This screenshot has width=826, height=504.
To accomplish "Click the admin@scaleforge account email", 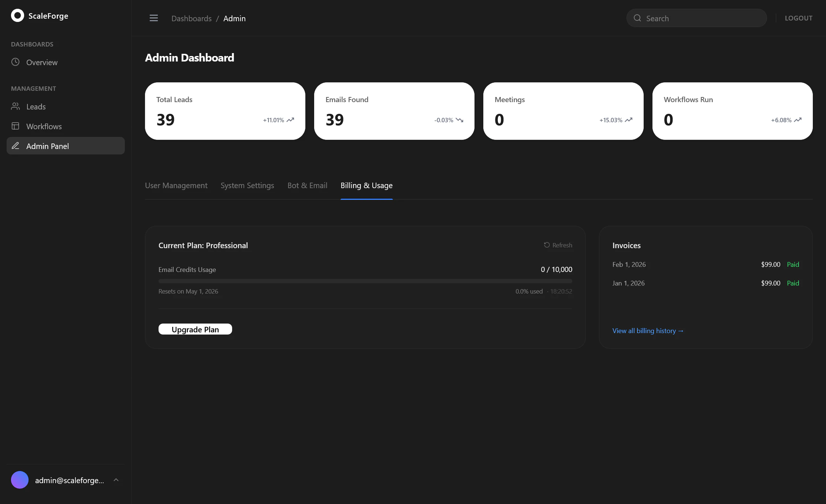I will 70,480.
